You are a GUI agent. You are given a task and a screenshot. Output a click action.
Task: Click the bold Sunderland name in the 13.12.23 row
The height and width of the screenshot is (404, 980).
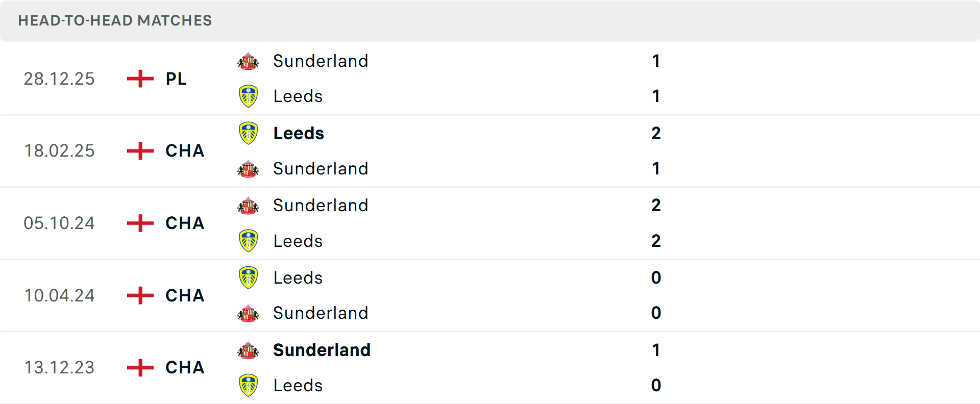pyautogui.click(x=322, y=350)
